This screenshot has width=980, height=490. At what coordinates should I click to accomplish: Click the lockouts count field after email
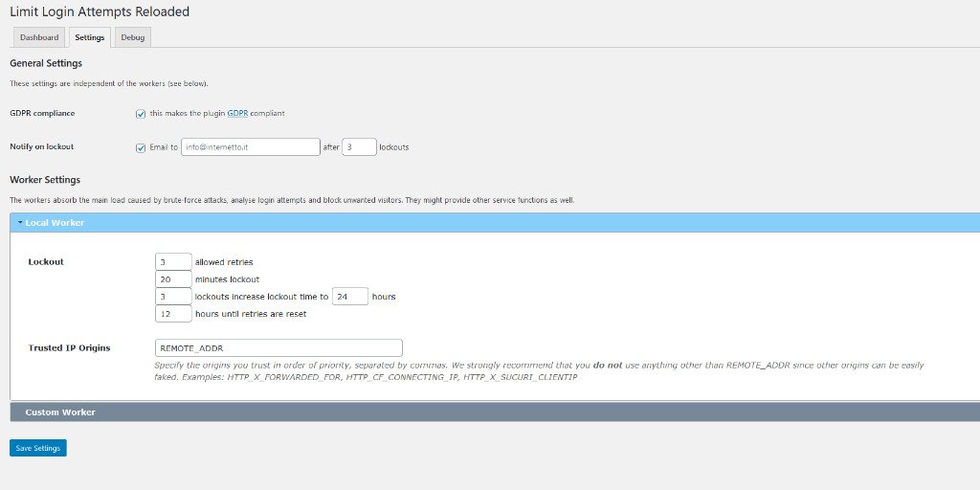click(360, 146)
